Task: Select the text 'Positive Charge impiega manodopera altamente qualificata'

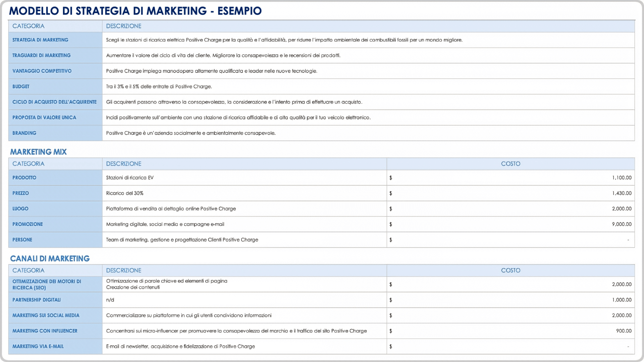Action: click(211, 71)
